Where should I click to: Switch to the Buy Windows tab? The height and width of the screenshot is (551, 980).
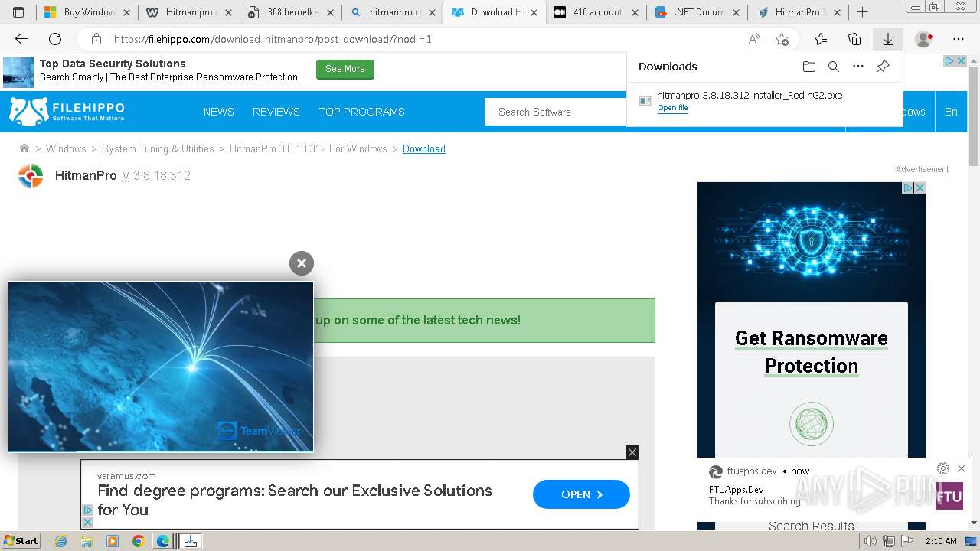coord(88,12)
